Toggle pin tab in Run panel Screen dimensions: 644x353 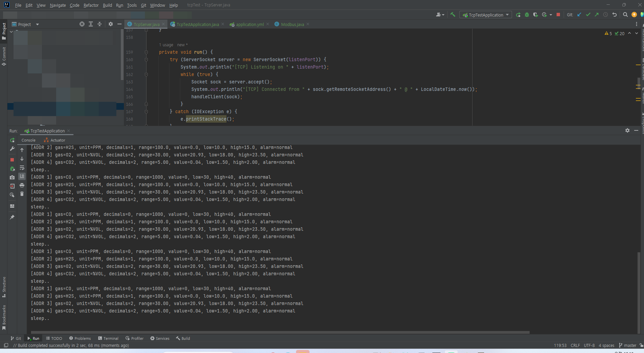[x=12, y=217]
